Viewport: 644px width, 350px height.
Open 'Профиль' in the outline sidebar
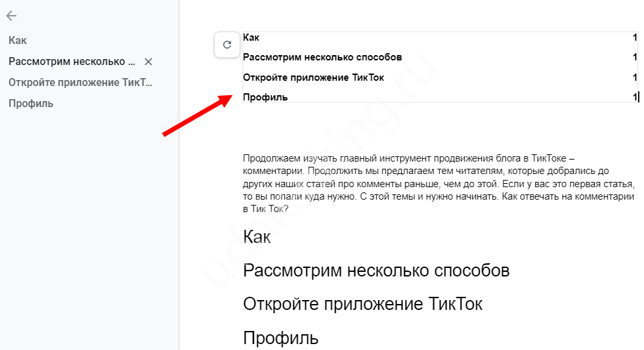[x=31, y=104]
